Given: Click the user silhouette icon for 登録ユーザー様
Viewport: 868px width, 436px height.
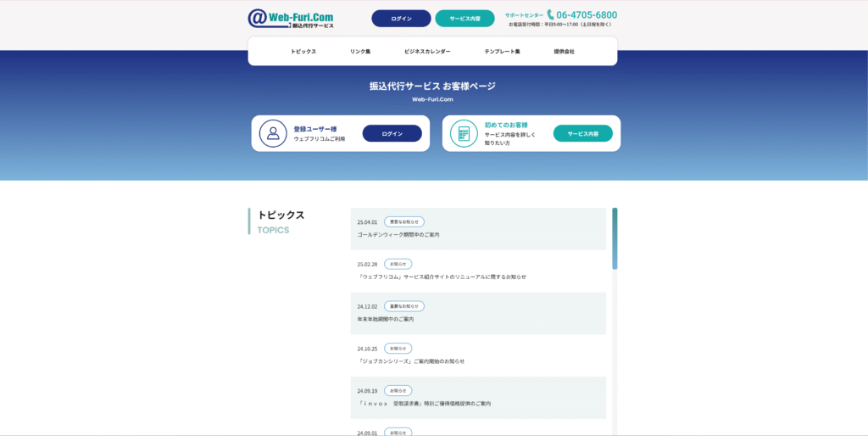Looking at the screenshot, I should 273,133.
